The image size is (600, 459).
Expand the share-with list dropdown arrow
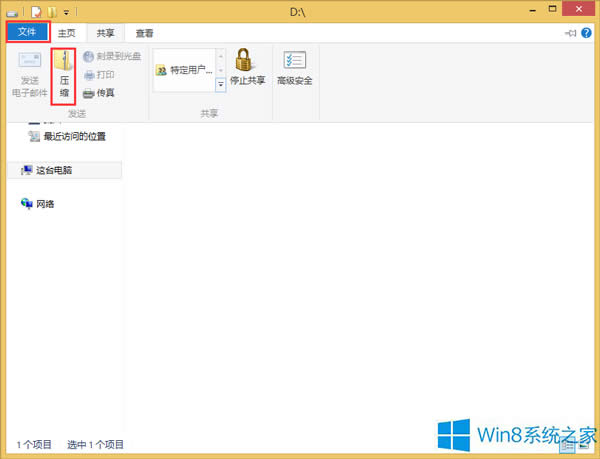point(221,87)
